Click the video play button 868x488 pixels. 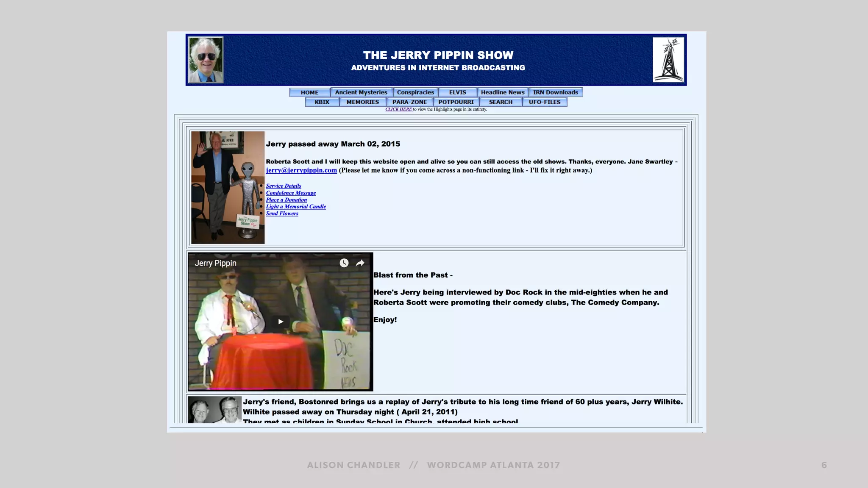pyautogui.click(x=280, y=322)
